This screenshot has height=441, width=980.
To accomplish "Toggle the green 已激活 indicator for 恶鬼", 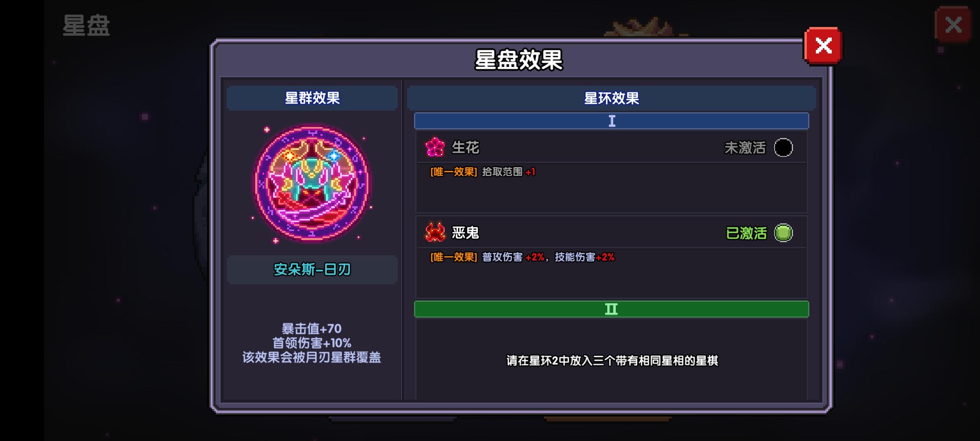I will pyautogui.click(x=783, y=233).
